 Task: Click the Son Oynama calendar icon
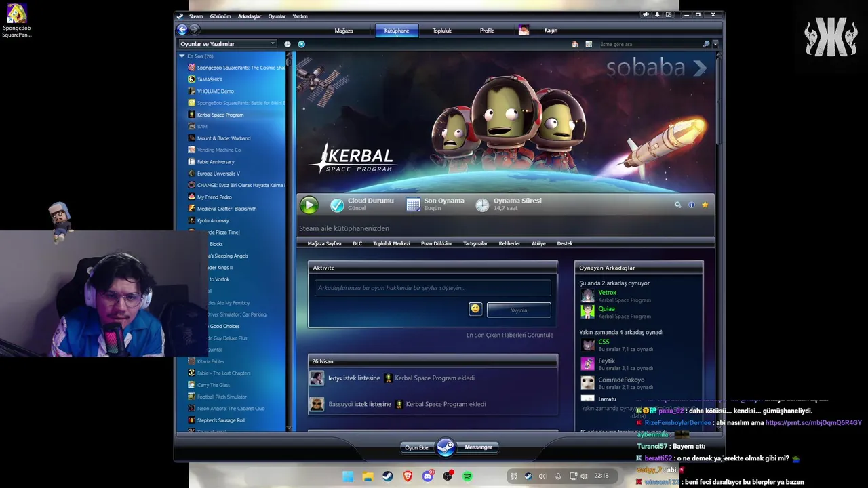point(413,205)
